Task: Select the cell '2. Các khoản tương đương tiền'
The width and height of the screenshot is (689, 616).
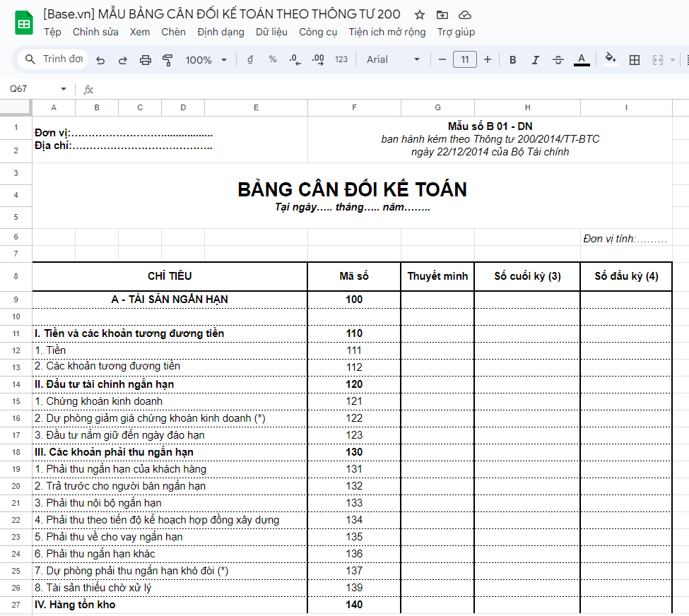Action: pos(170,367)
